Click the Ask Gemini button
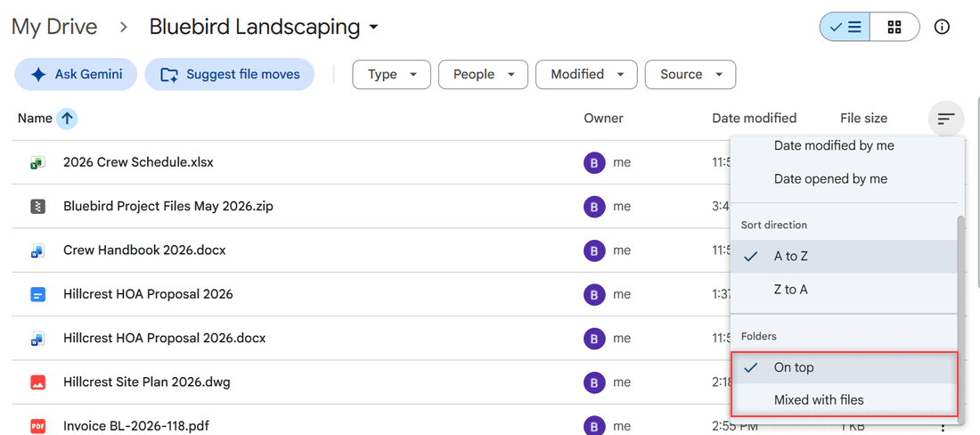The height and width of the screenshot is (435, 980). pyautogui.click(x=76, y=74)
